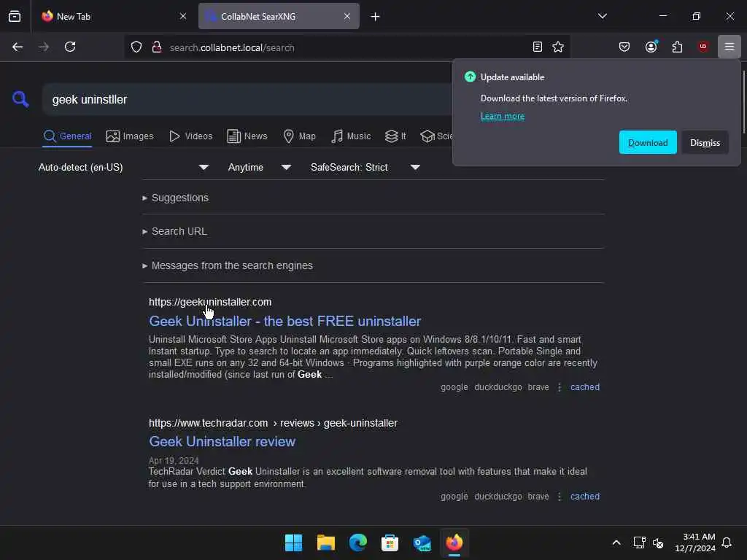Open Learn more about the update

pos(502,116)
